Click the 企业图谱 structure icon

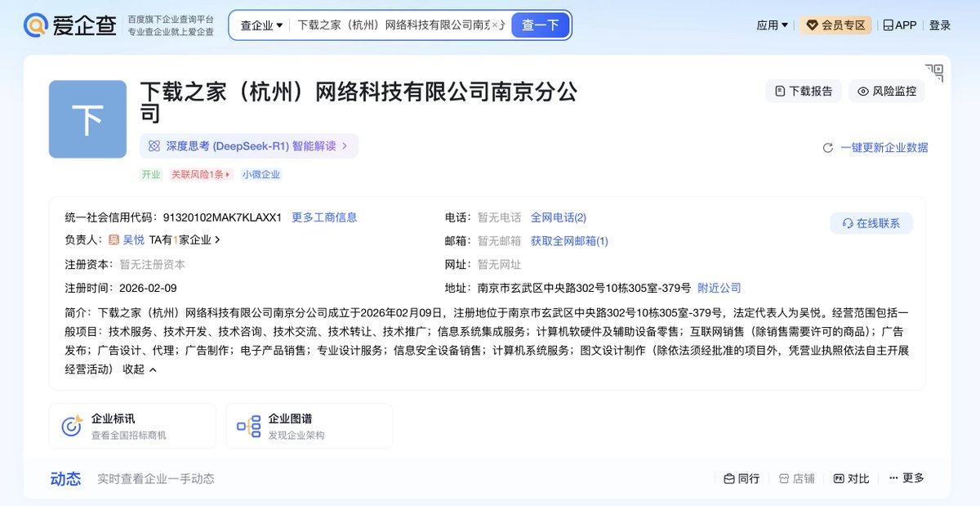[x=249, y=426]
